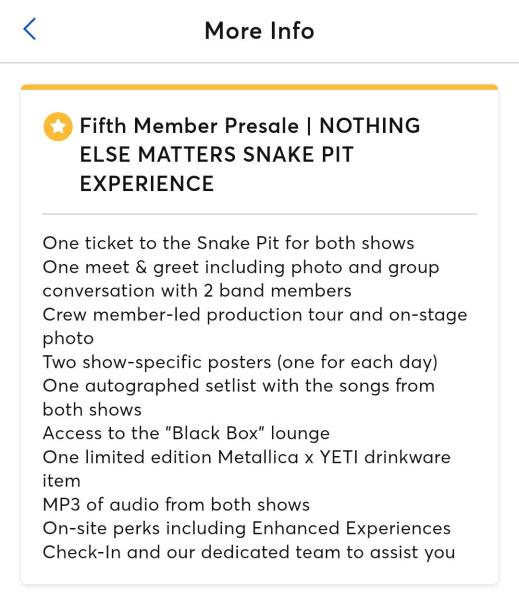Screen dimensions: 519x600
Task: Select the Snake Pit ticket line
Action: click(228, 243)
